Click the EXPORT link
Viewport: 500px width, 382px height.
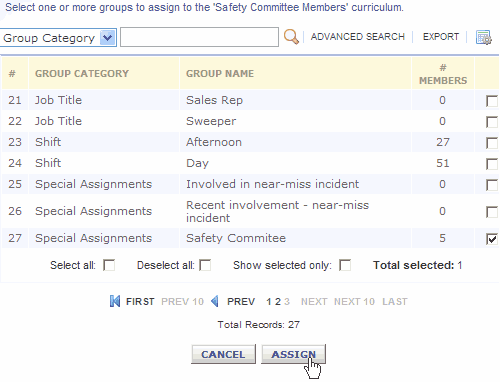(441, 37)
